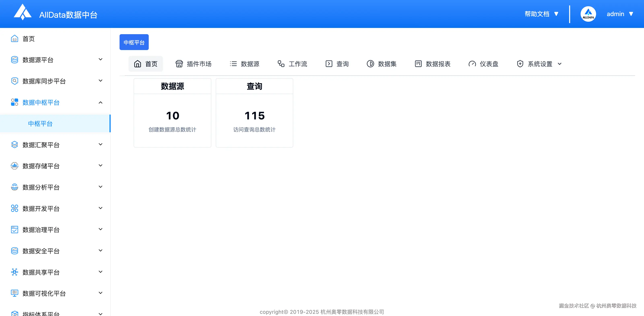Click the 中枢平台 blue button

134,42
